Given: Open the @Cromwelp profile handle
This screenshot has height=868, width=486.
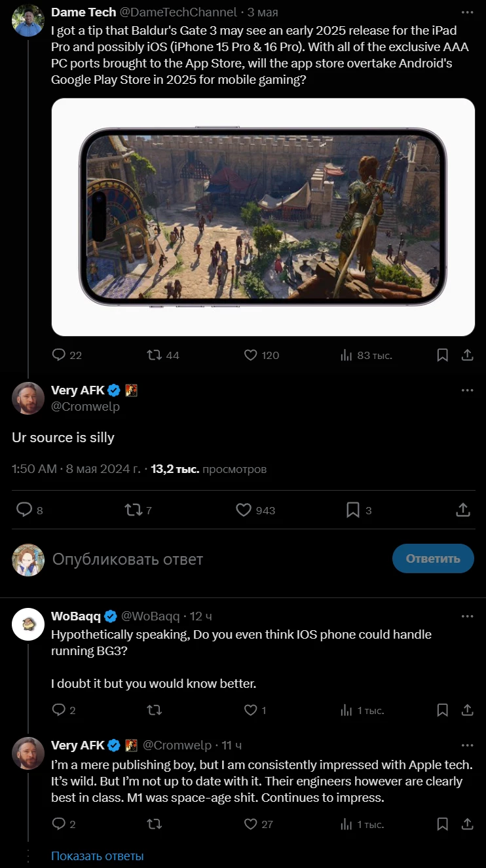Looking at the screenshot, I should [x=85, y=407].
